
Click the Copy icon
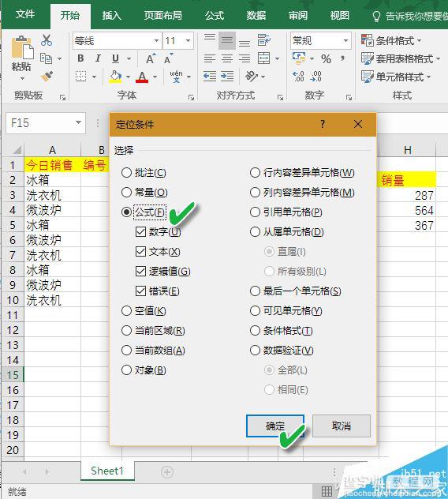pos(46,58)
